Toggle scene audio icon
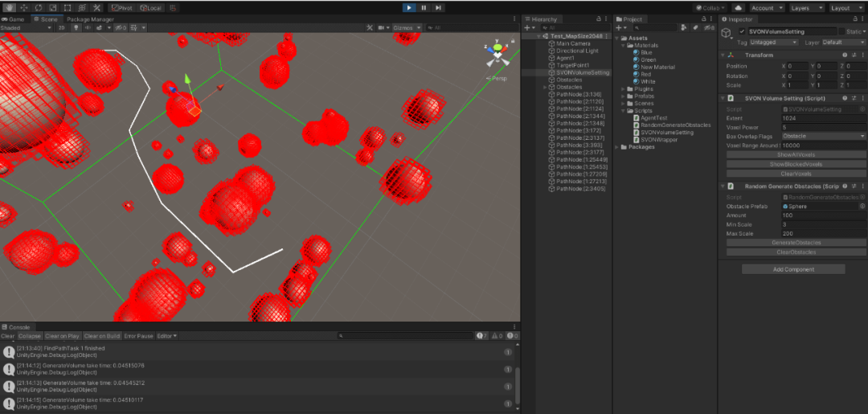Screen dimensions: 868x414 point(88,27)
